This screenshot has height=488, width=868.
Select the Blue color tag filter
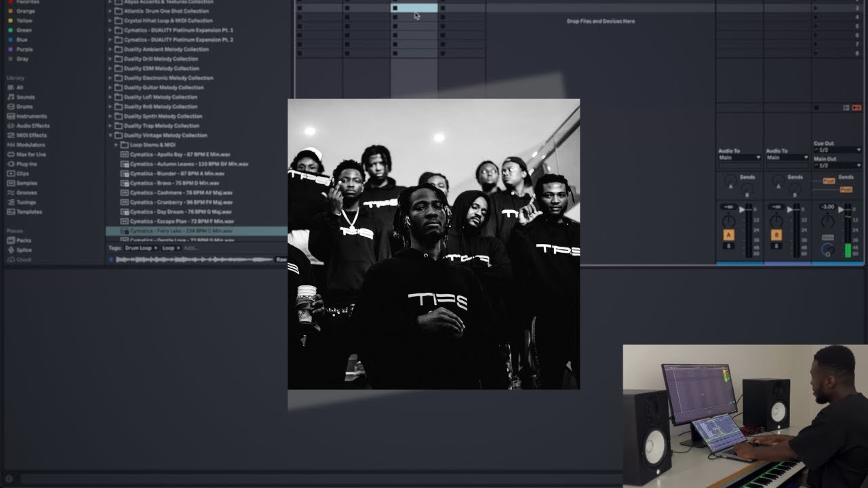[x=18, y=39]
